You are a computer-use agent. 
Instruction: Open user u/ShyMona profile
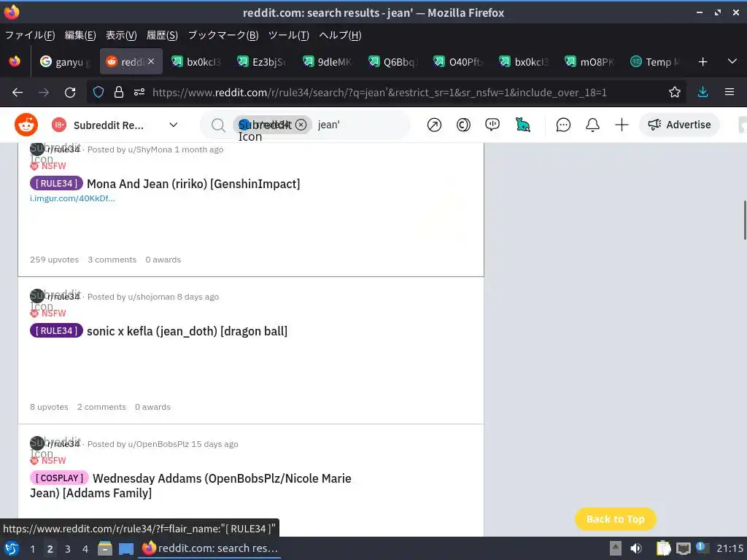click(150, 149)
